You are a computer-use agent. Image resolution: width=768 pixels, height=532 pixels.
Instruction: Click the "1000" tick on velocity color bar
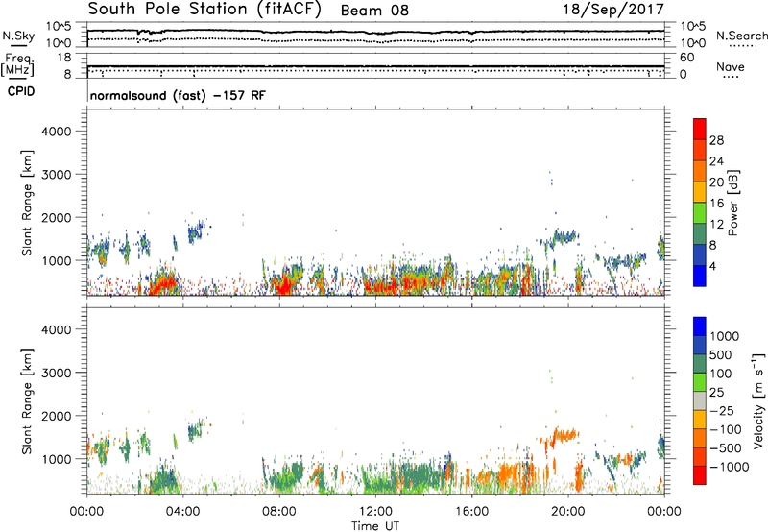724,336
